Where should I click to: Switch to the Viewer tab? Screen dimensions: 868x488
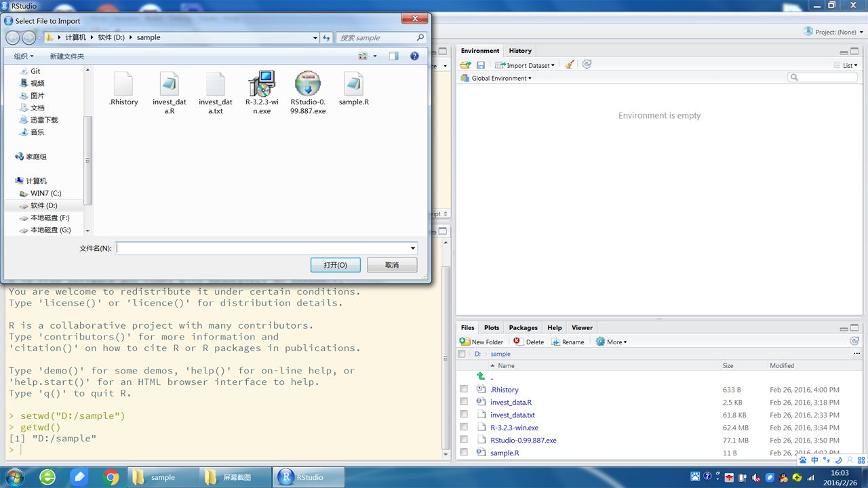pos(582,327)
